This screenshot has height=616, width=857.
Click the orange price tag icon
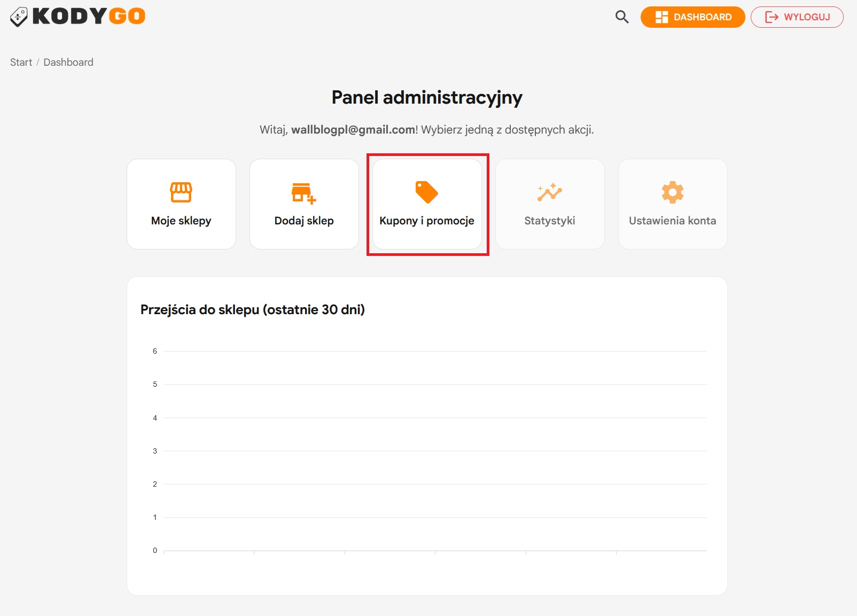[426, 192]
